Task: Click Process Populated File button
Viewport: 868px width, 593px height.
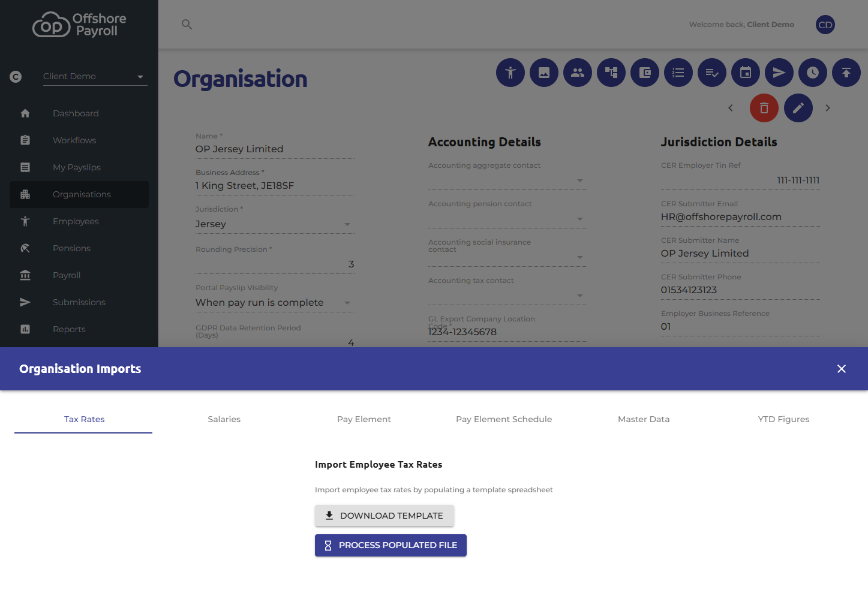Action: coord(391,545)
